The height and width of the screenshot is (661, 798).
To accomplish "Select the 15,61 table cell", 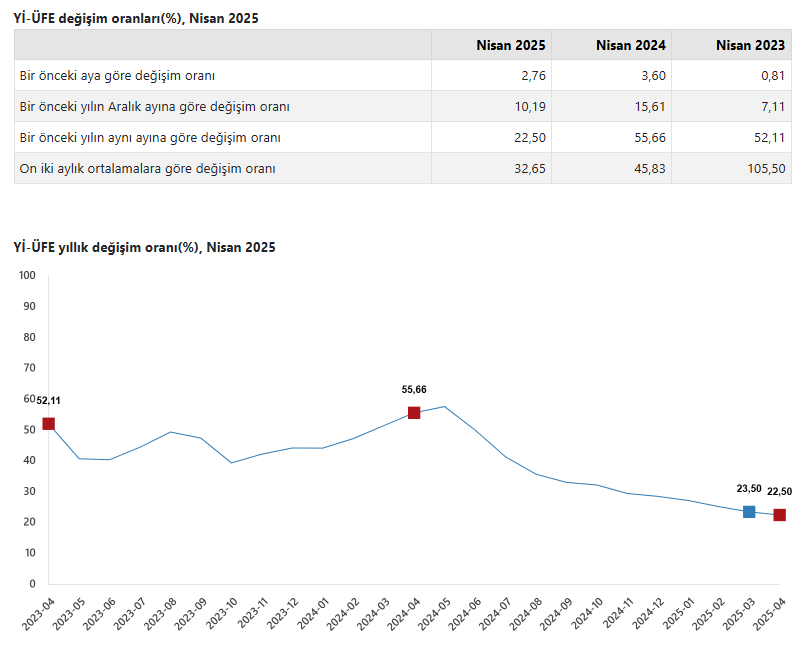I will click(650, 107).
